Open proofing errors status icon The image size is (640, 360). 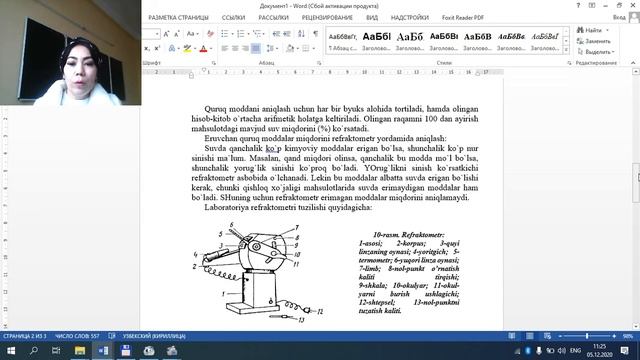point(112,336)
